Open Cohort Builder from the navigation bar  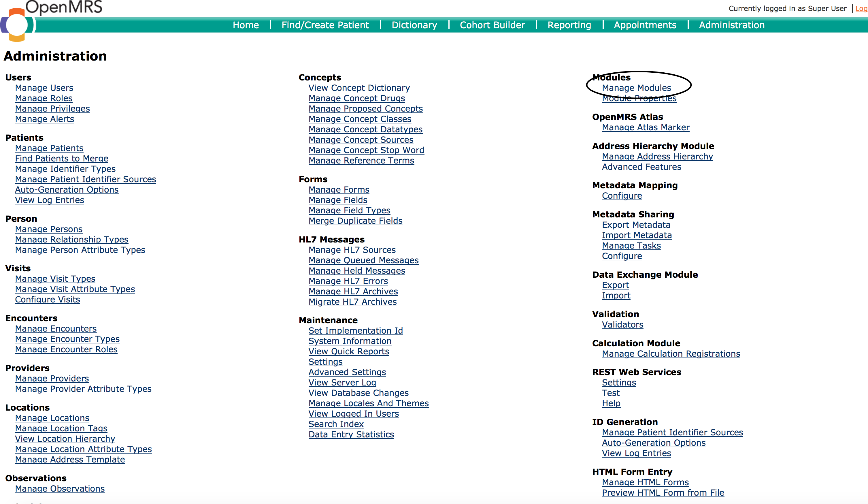(492, 25)
